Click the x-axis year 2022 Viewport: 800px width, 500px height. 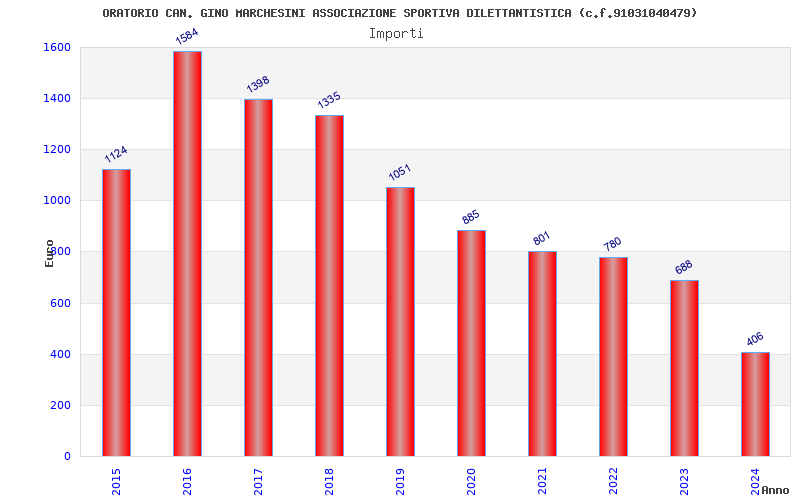pyautogui.click(x=613, y=482)
